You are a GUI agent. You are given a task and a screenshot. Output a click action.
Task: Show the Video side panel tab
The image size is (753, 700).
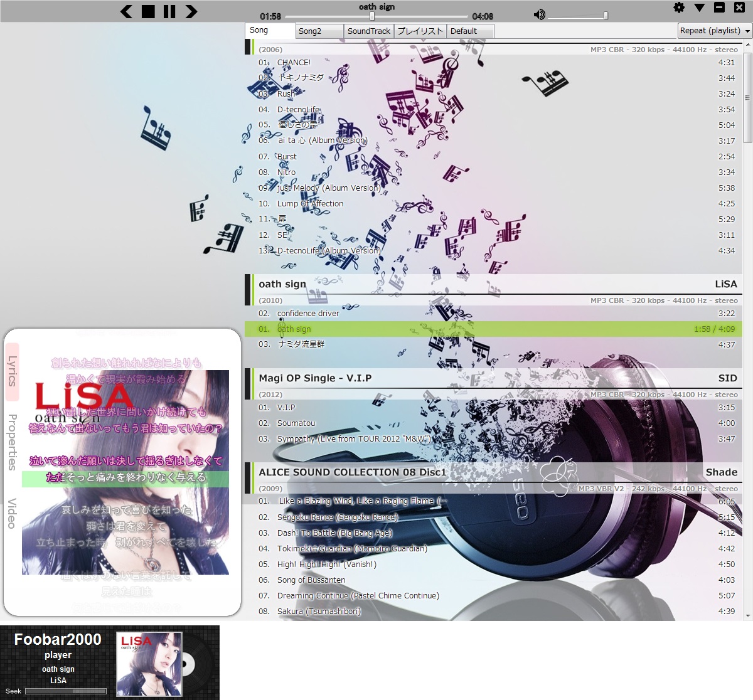12,513
